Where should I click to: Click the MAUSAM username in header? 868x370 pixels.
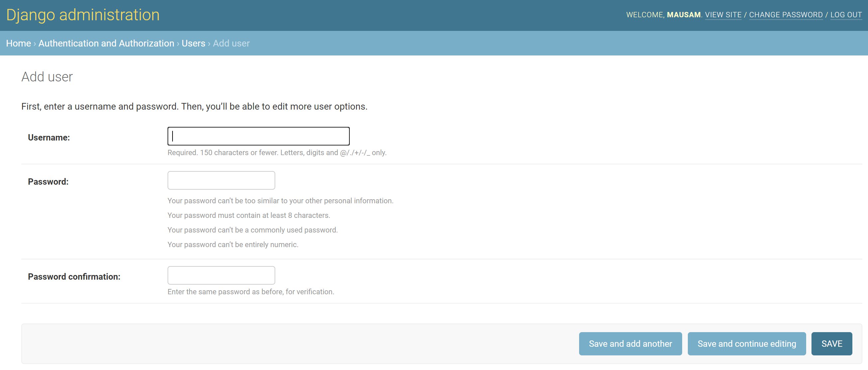[x=683, y=15]
